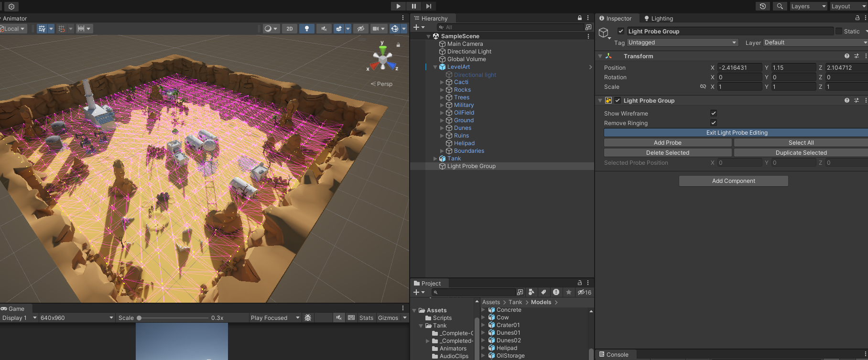Click Project favorites star icon
Screen dimensions: 868x360
tap(568, 292)
